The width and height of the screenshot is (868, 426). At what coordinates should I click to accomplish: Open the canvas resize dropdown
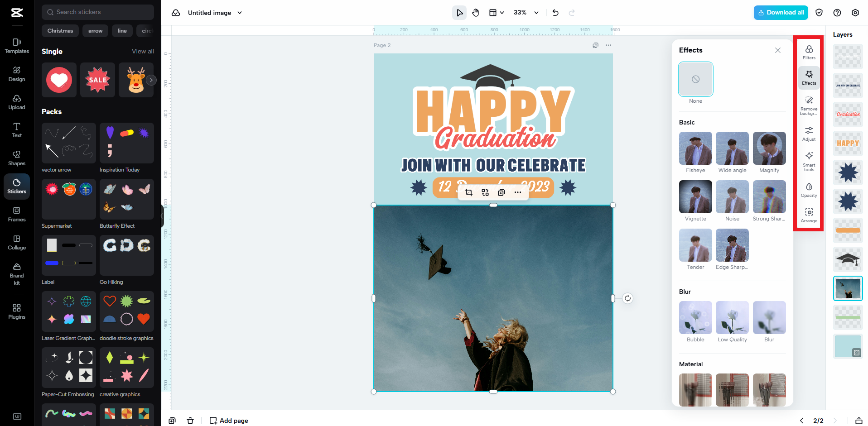pos(496,12)
